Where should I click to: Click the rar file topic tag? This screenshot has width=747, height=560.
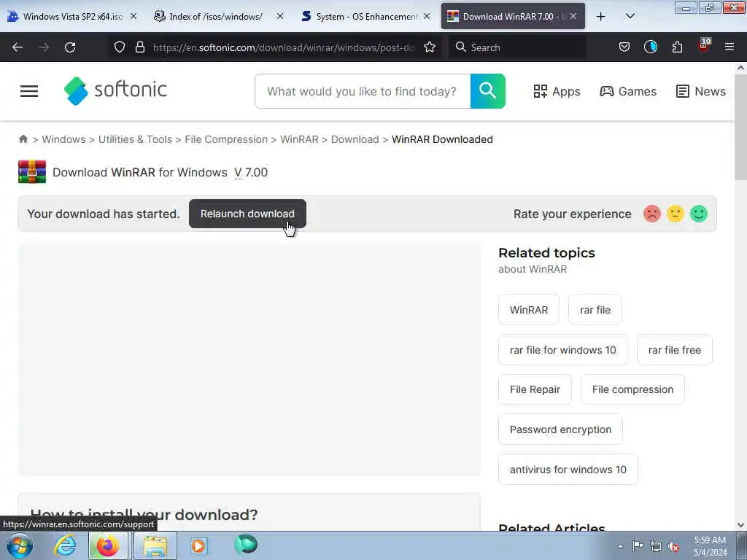pyautogui.click(x=595, y=309)
